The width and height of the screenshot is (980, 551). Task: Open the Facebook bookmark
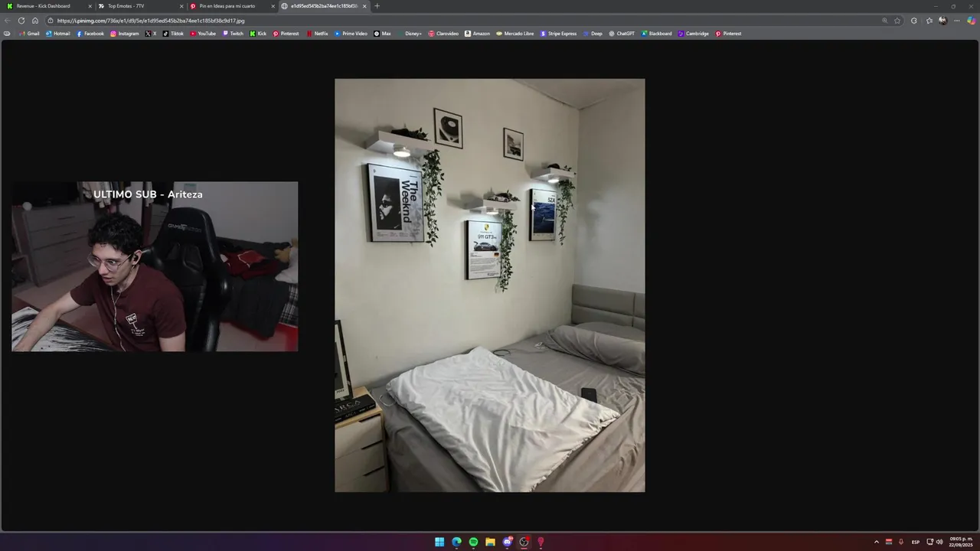[x=90, y=34]
